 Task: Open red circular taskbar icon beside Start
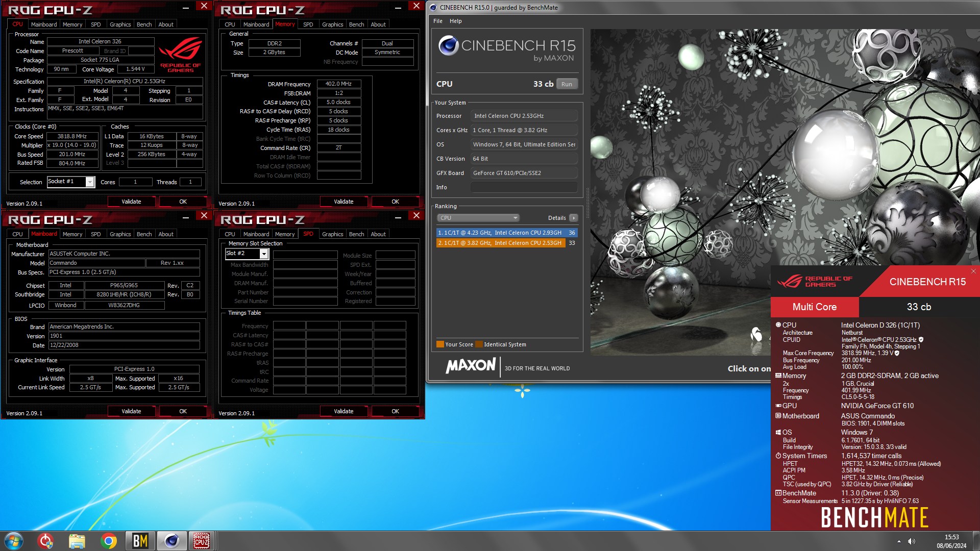[45, 541]
